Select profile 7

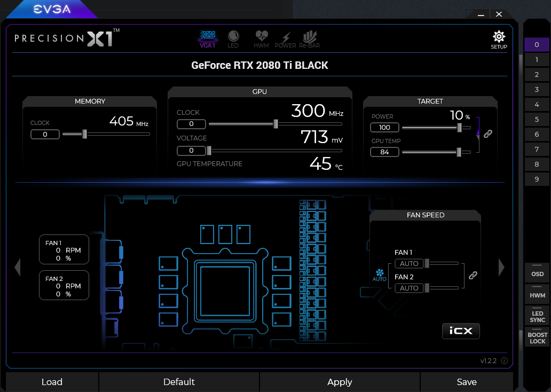pos(537,149)
